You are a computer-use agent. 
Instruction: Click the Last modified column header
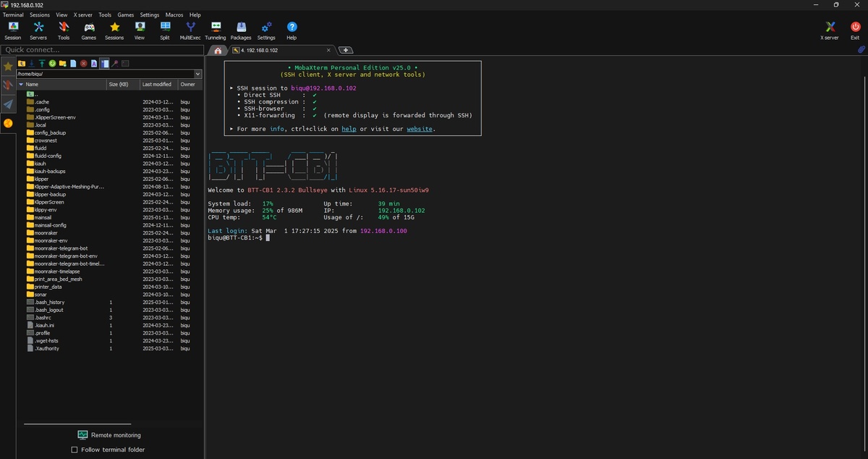pyautogui.click(x=158, y=84)
